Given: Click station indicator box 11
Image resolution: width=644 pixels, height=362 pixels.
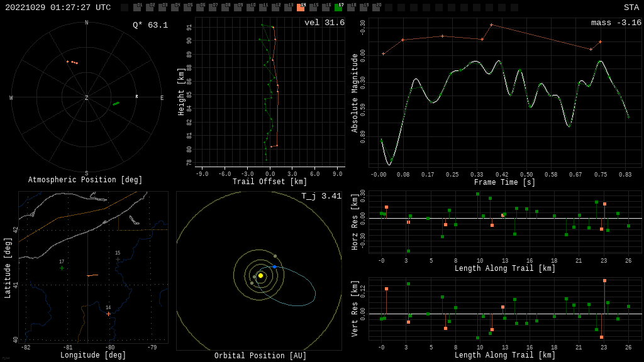Looking at the screenshot, I should 263,8.
